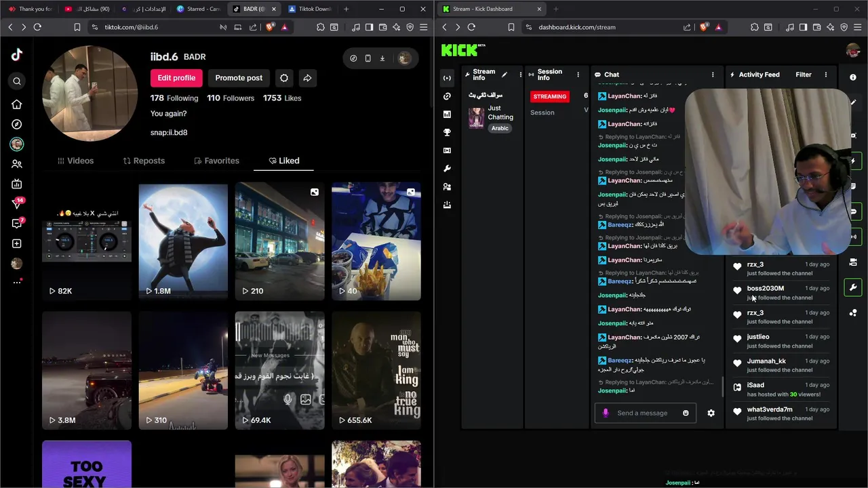Switch to the Videos tab on profile
Viewport: 868px width, 488px height.
click(75, 161)
